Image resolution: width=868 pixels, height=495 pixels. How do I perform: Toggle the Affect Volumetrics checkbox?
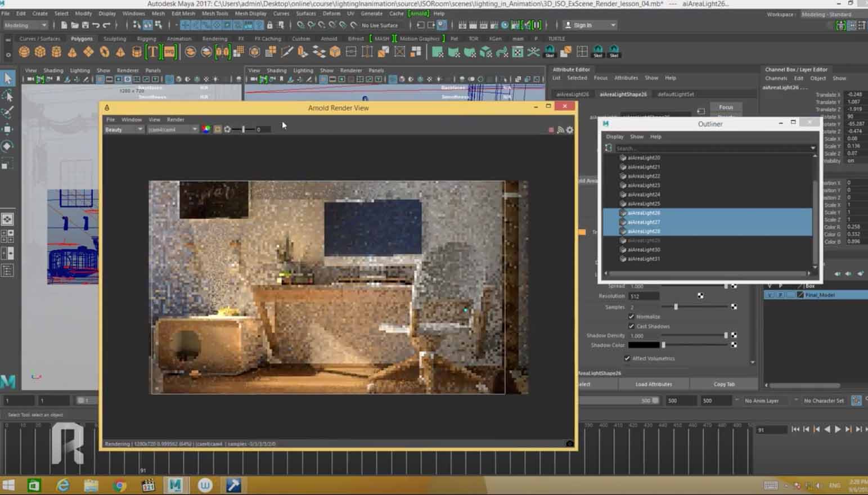[627, 358]
